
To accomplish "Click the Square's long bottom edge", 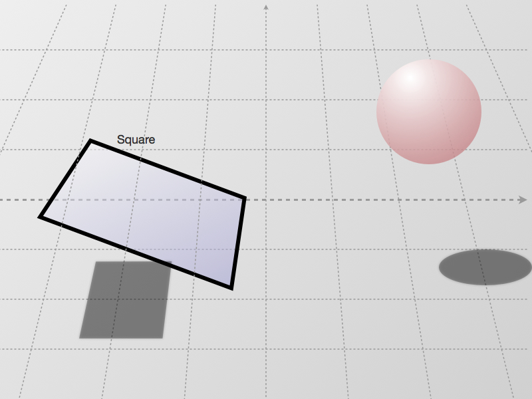I will tap(136, 252).
